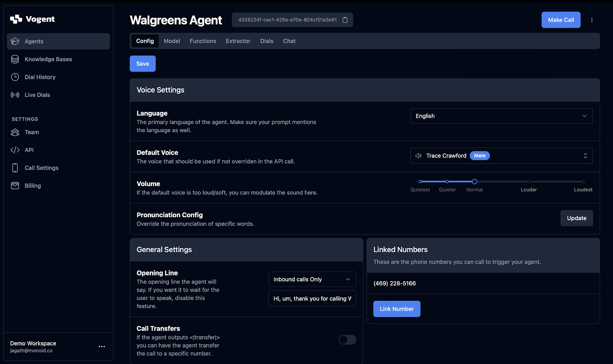Viewport: 613px width, 364px height.
Task: Copy the agent ID with clipboard icon
Action: pos(345,20)
